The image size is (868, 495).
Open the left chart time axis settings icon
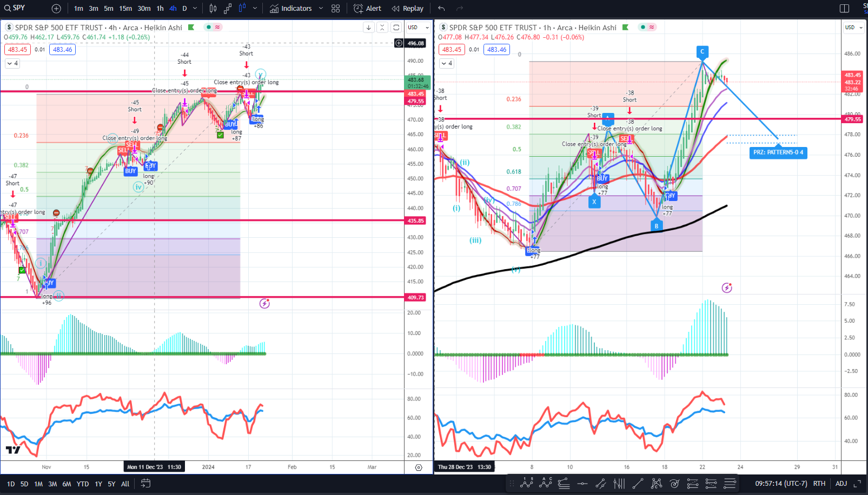tap(419, 467)
